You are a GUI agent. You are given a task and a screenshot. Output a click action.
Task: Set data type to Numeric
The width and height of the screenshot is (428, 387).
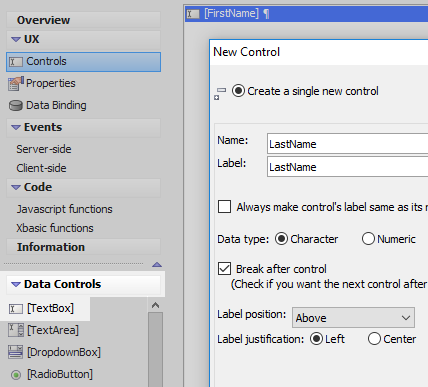click(x=368, y=239)
